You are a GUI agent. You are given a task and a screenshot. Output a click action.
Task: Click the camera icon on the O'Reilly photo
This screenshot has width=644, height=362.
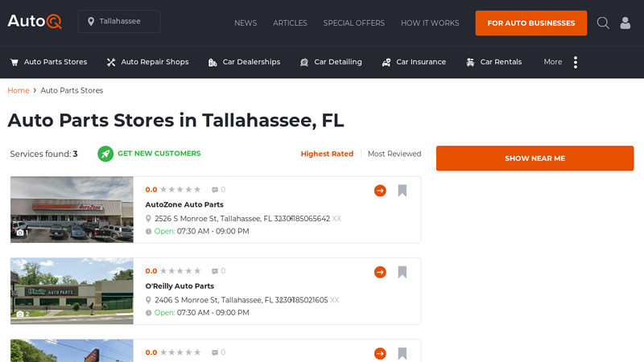[19, 314]
